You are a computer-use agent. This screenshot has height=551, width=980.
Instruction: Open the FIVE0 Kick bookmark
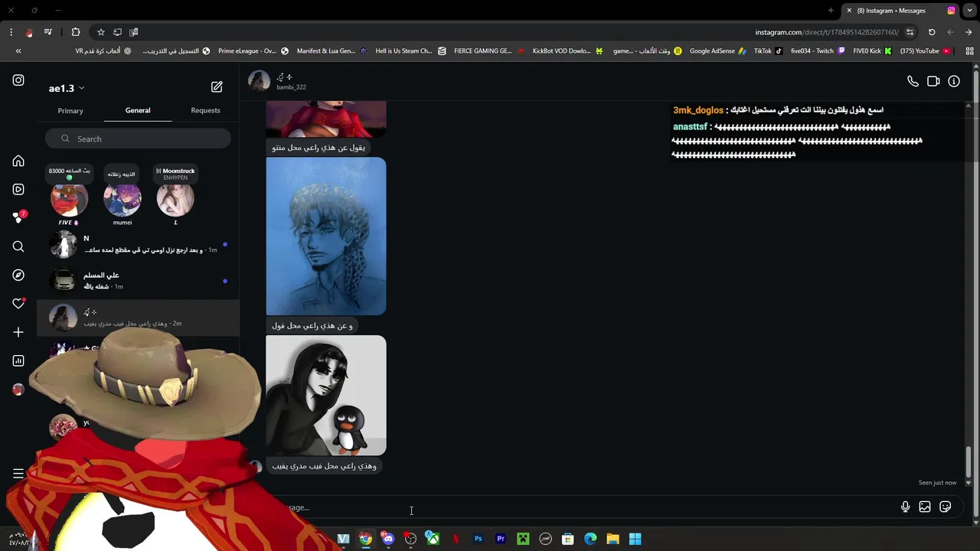(873, 51)
